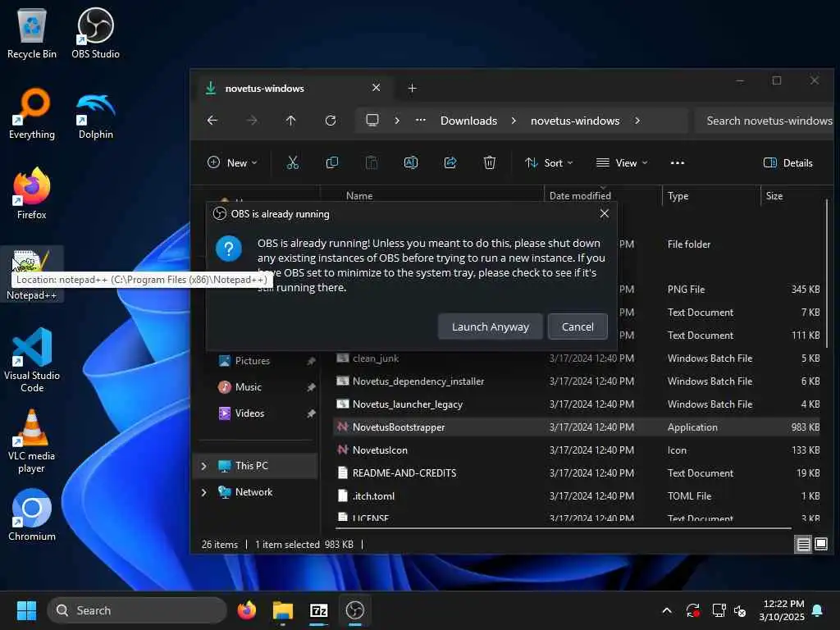
Task: Switch to large thumbnails view icon
Action: click(x=820, y=545)
